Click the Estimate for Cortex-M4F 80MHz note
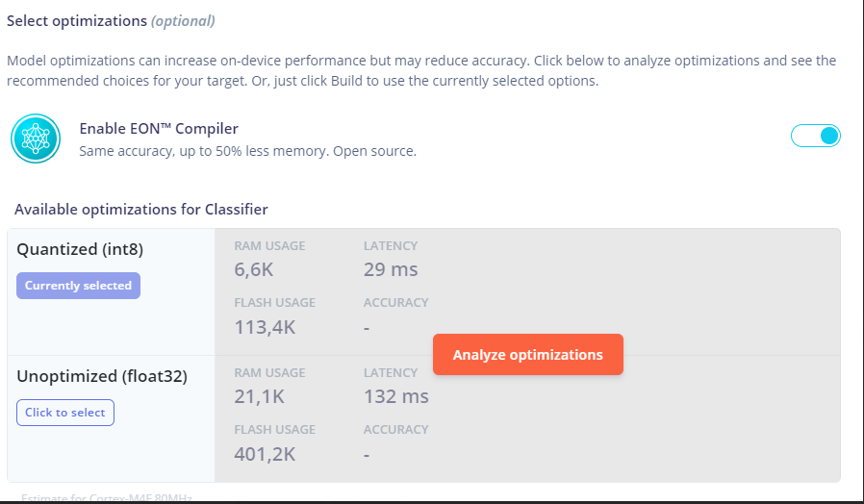 (107, 498)
